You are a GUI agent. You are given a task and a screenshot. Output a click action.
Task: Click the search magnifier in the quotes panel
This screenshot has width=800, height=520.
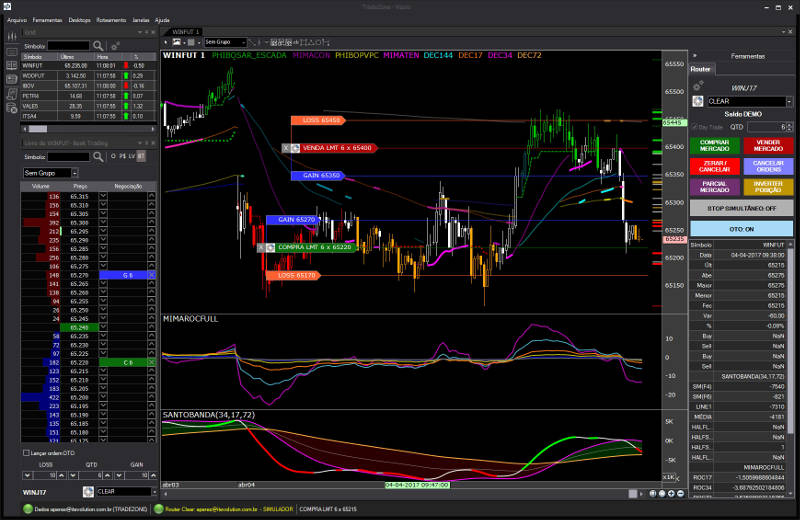(x=97, y=45)
